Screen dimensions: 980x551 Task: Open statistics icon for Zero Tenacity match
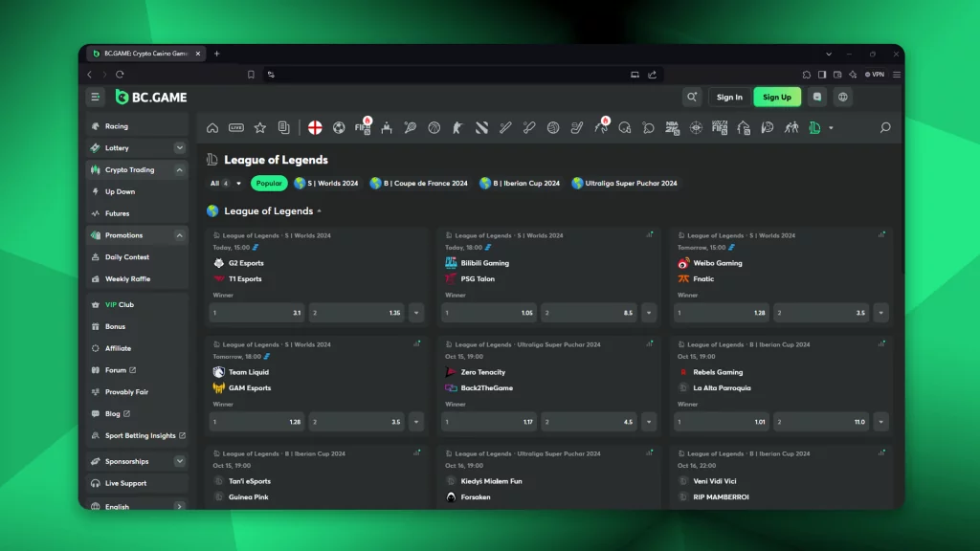point(650,343)
